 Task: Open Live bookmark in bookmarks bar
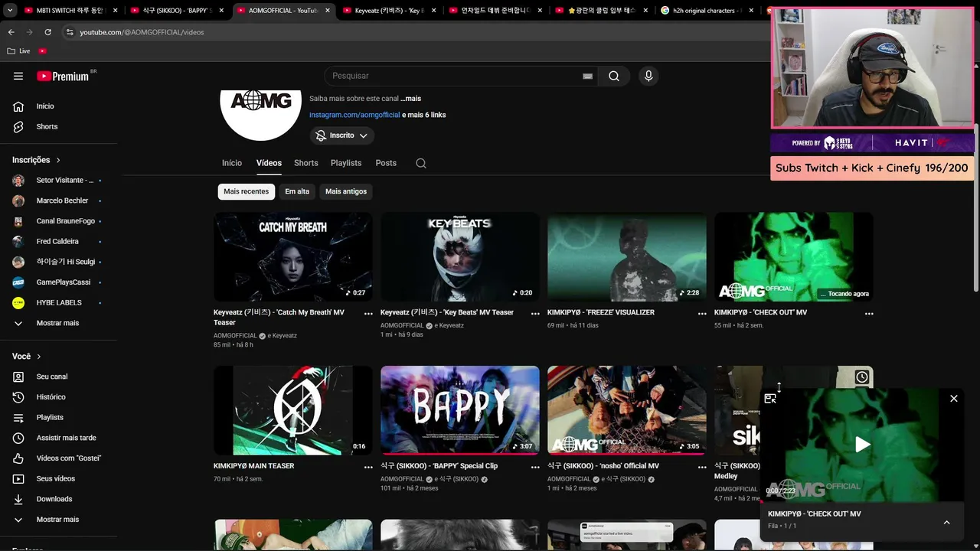click(x=19, y=51)
